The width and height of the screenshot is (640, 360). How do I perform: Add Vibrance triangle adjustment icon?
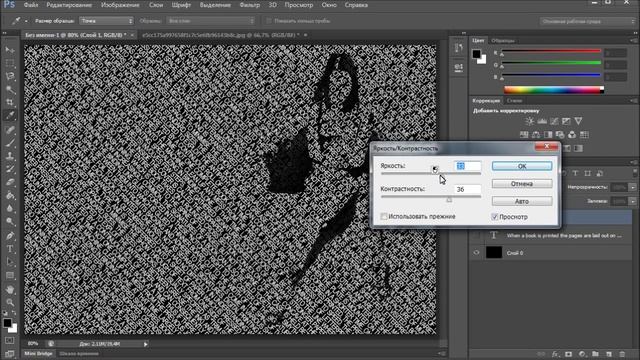click(578, 121)
